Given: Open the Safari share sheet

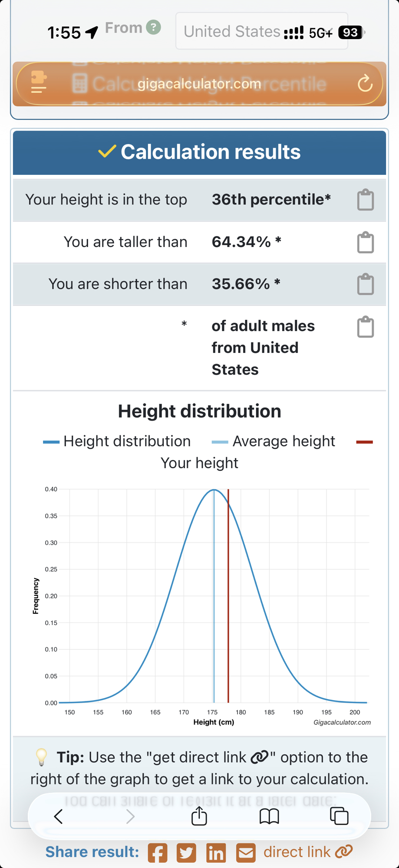Looking at the screenshot, I should (x=199, y=816).
